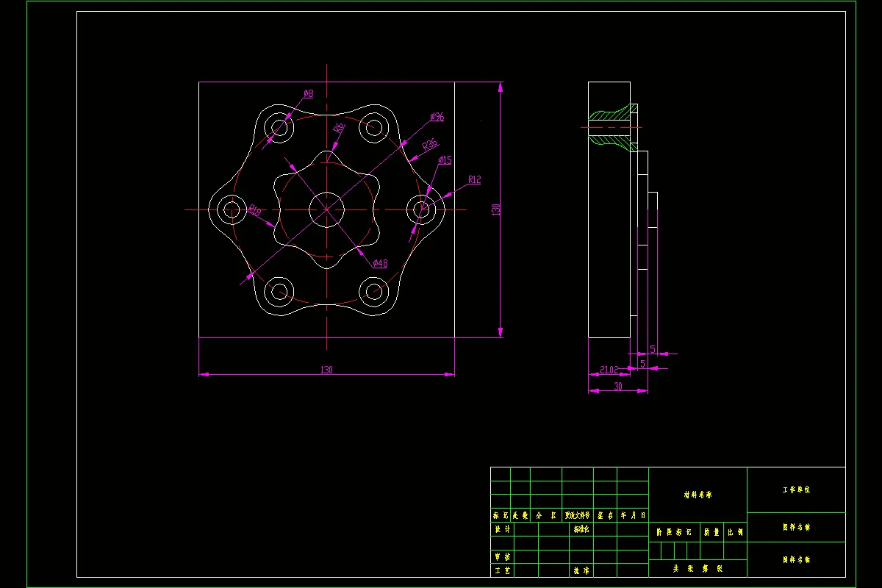Select the 签名 column header text
882x588 pixels.
tap(606, 516)
